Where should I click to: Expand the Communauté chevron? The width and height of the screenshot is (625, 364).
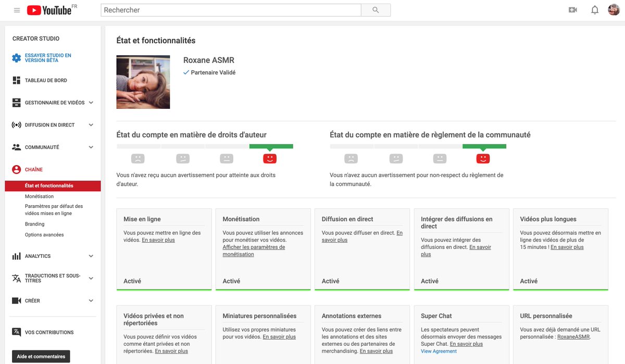[x=91, y=147]
